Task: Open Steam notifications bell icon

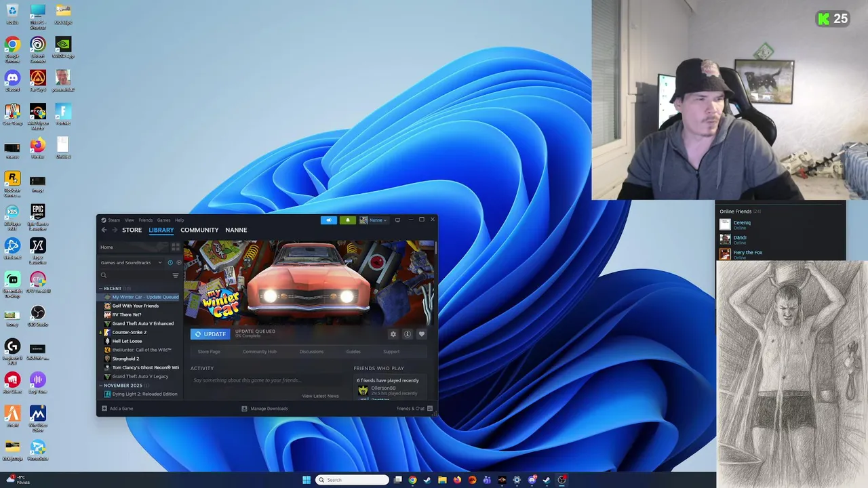Action: coord(348,220)
